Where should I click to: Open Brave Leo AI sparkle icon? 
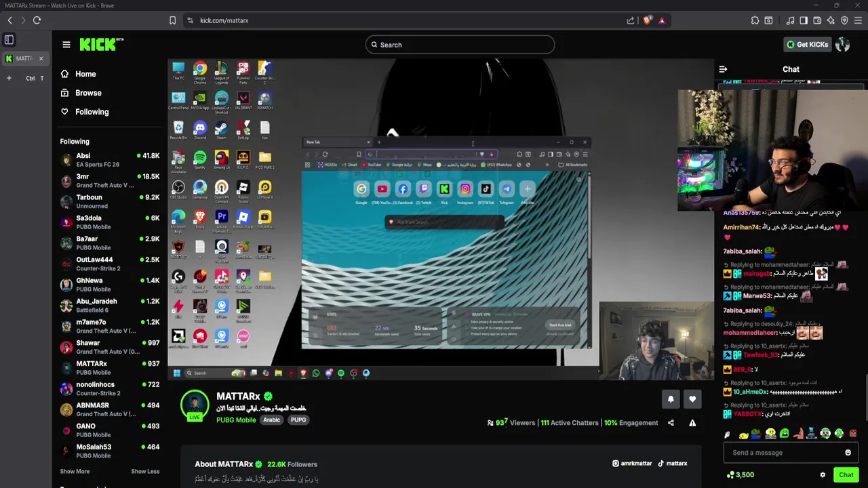coord(831,20)
